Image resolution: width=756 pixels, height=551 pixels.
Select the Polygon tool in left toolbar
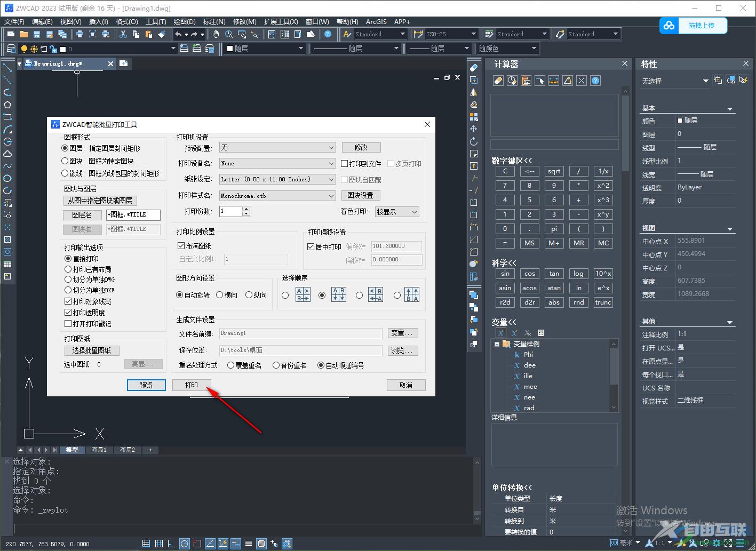coord(7,105)
